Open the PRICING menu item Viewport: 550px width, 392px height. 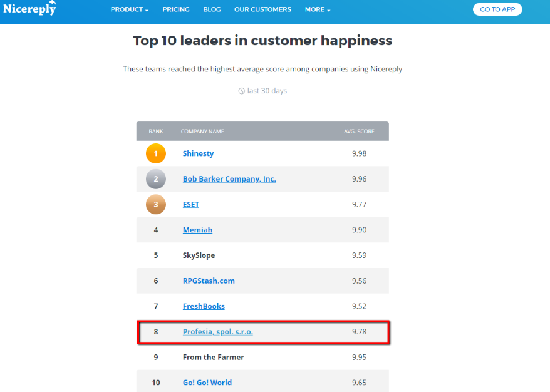(x=176, y=10)
